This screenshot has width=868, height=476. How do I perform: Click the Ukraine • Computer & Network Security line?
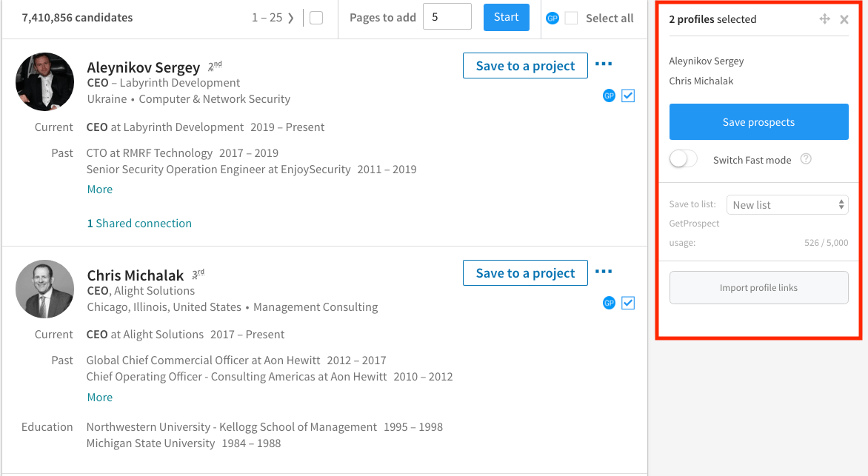pyautogui.click(x=189, y=99)
